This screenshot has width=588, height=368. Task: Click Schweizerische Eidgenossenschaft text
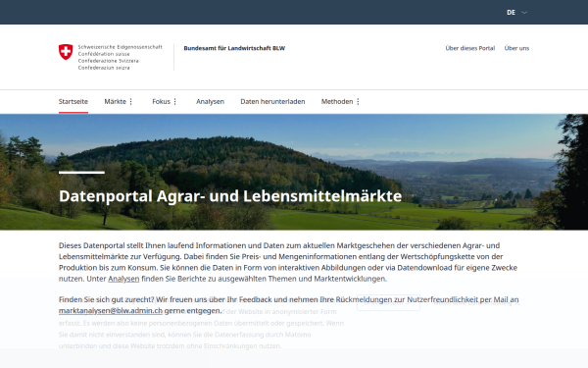point(120,47)
